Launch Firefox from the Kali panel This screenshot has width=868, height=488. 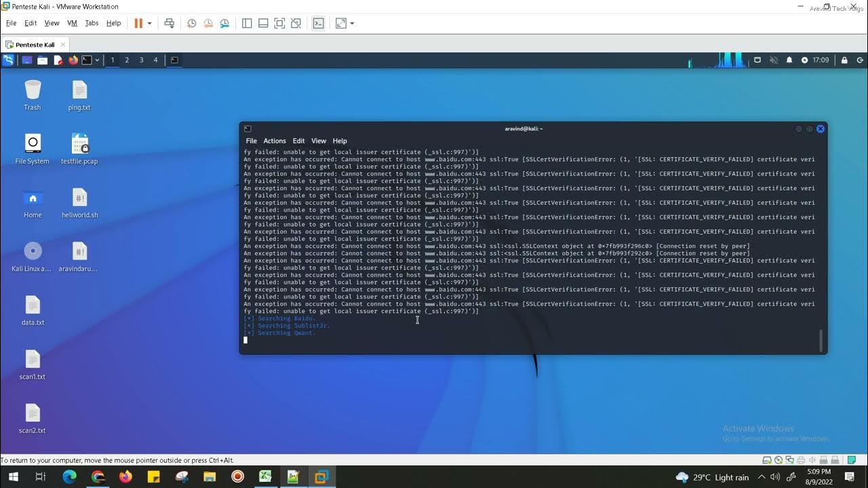(73, 60)
